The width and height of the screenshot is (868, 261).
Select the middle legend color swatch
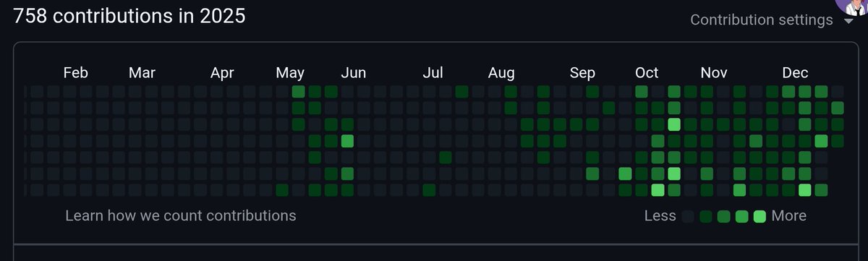click(x=723, y=216)
